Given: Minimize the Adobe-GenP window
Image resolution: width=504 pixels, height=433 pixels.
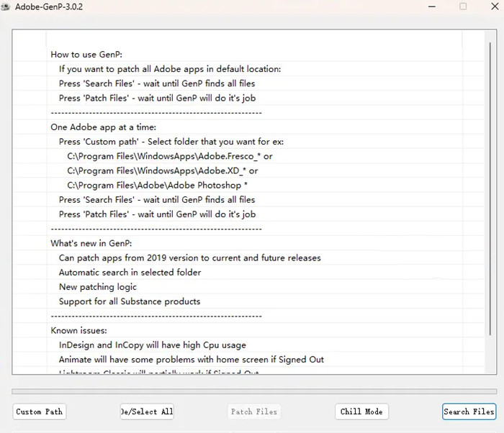Looking at the screenshot, I should pos(432,6).
